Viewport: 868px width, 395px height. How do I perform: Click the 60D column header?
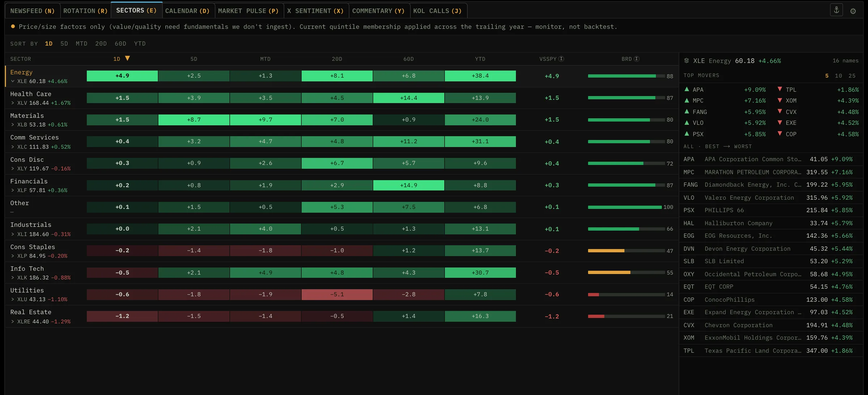tap(409, 59)
